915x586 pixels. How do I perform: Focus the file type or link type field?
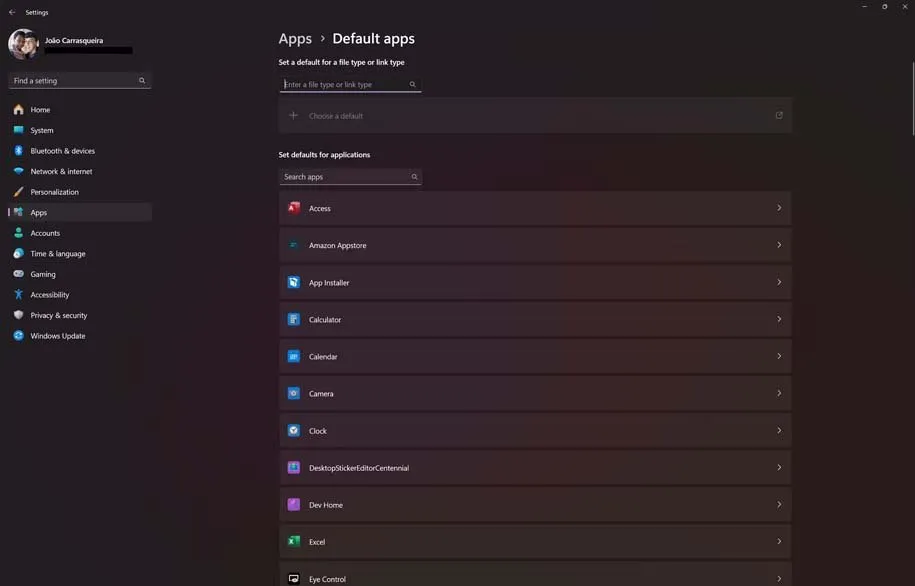[344, 85]
